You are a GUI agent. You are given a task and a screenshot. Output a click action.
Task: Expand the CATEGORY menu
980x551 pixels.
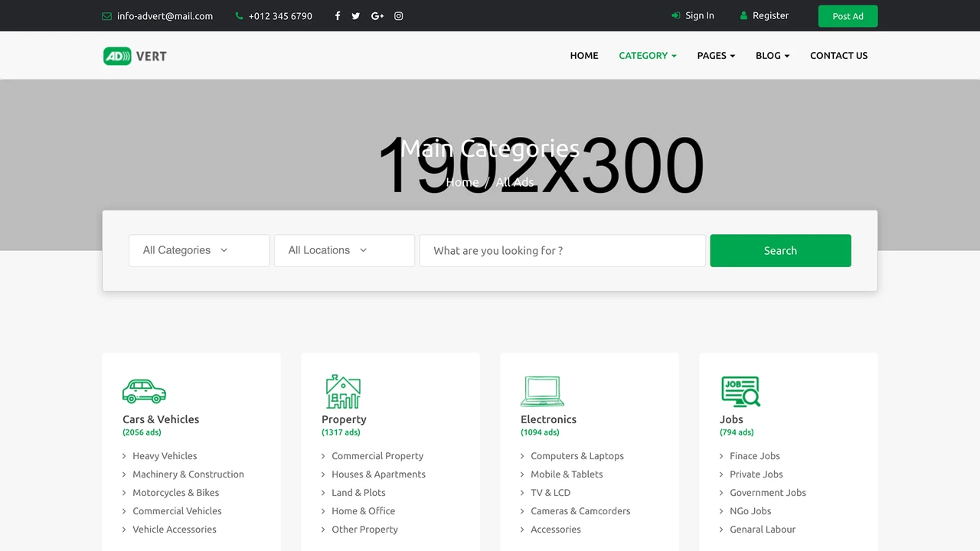click(x=648, y=56)
